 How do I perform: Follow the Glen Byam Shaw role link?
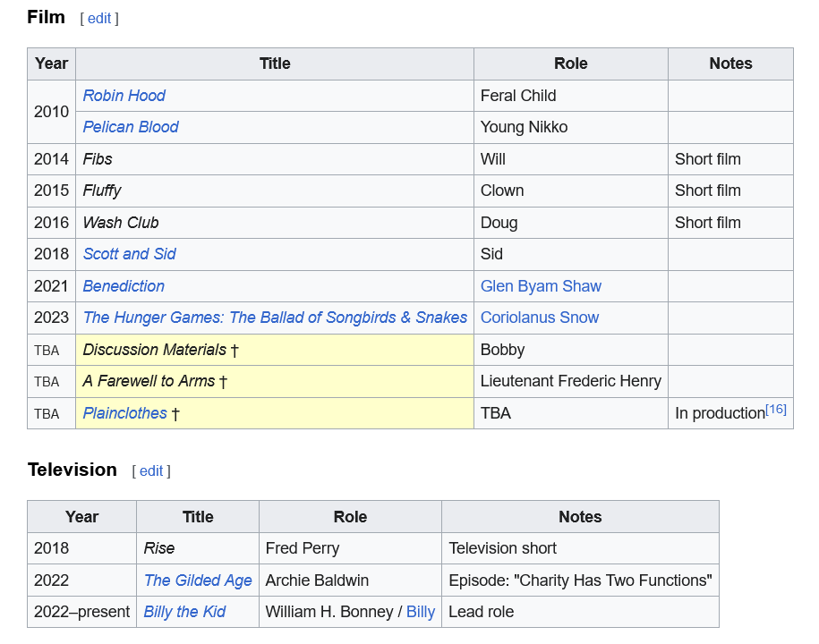click(541, 286)
